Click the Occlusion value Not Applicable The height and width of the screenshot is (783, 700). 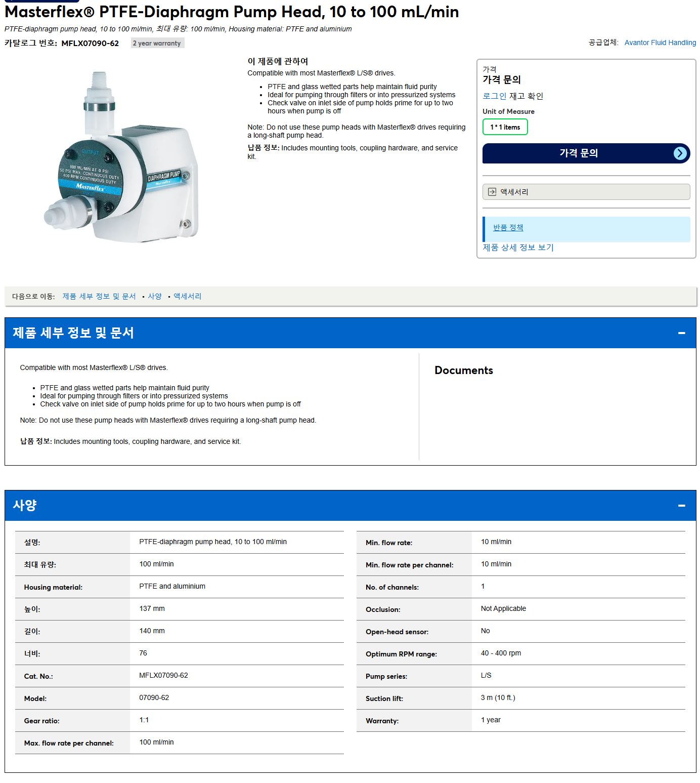(x=503, y=609)
